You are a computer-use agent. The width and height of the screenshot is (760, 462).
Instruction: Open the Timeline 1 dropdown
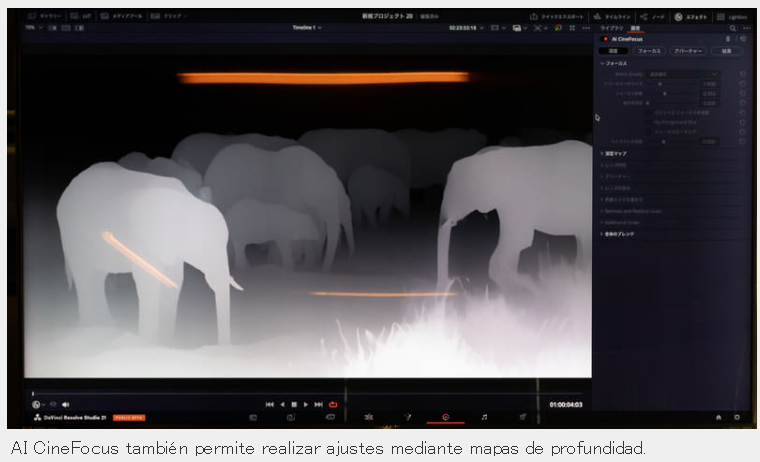click(307, 28)
